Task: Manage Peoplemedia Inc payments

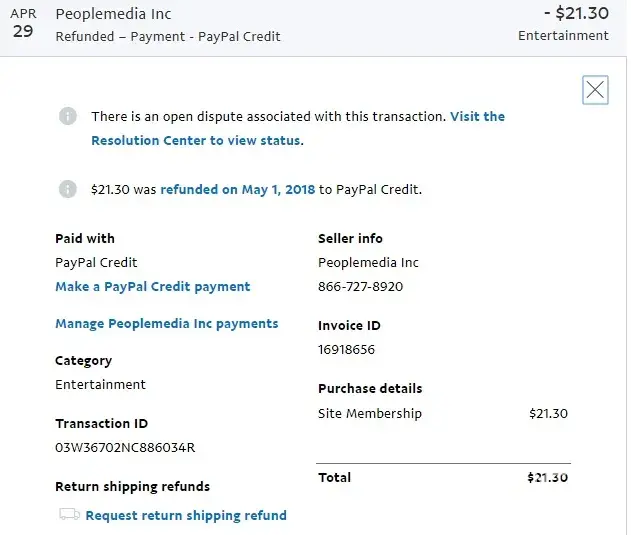Action: [166, 323]
